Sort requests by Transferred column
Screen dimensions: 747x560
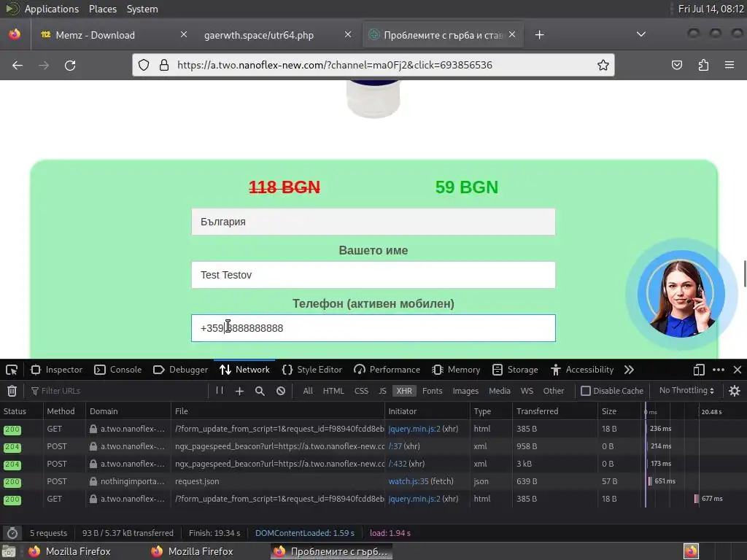coord(555,411)
